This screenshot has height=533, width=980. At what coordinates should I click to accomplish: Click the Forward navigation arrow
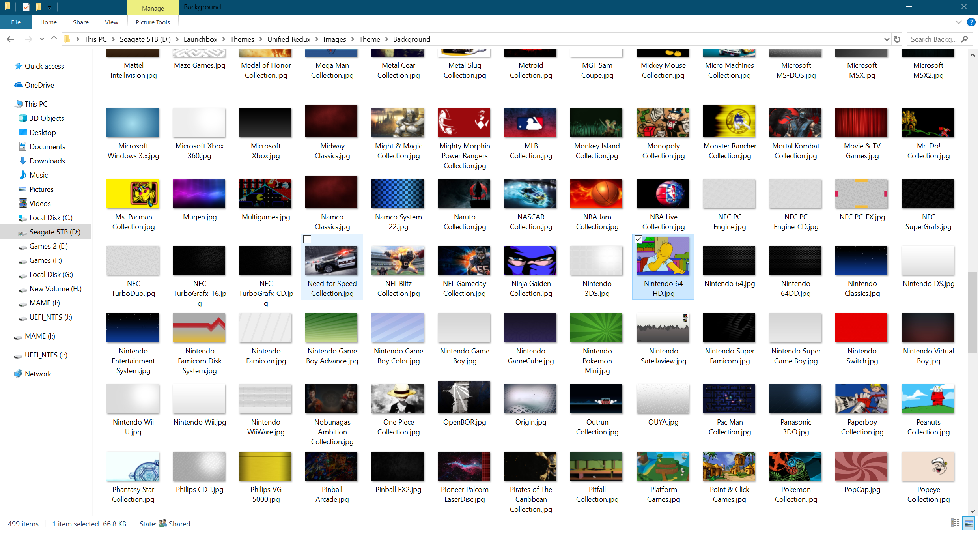click(28, 39)
